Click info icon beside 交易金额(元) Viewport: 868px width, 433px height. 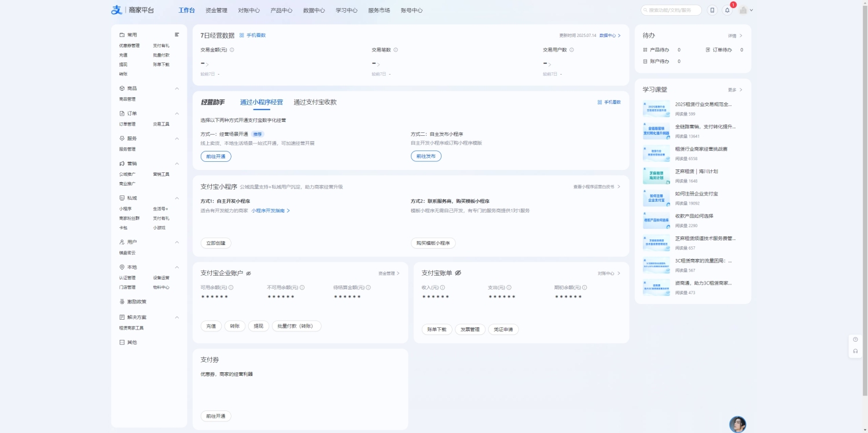[232, 50]
